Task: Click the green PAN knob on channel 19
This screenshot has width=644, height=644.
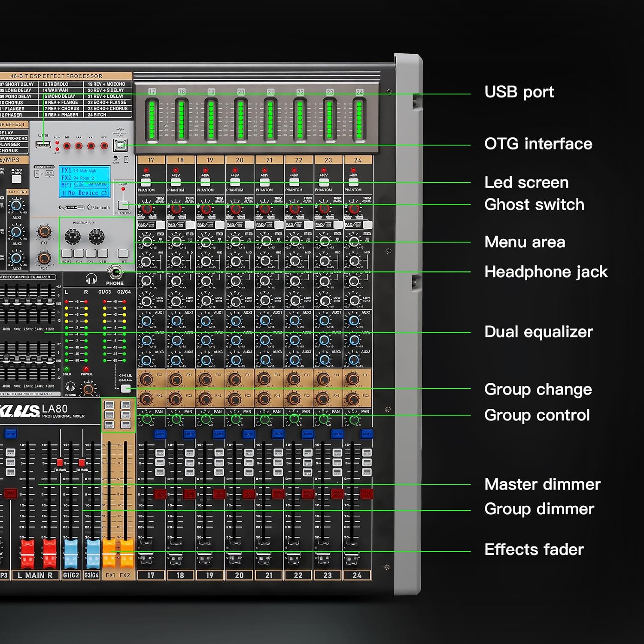Action: point(206,419)
